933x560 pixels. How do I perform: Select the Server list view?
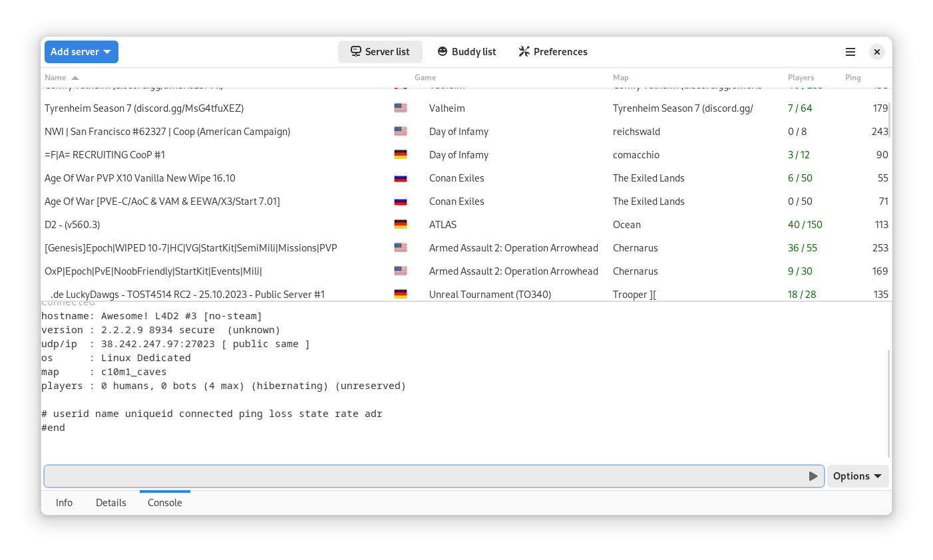[380, 52]
